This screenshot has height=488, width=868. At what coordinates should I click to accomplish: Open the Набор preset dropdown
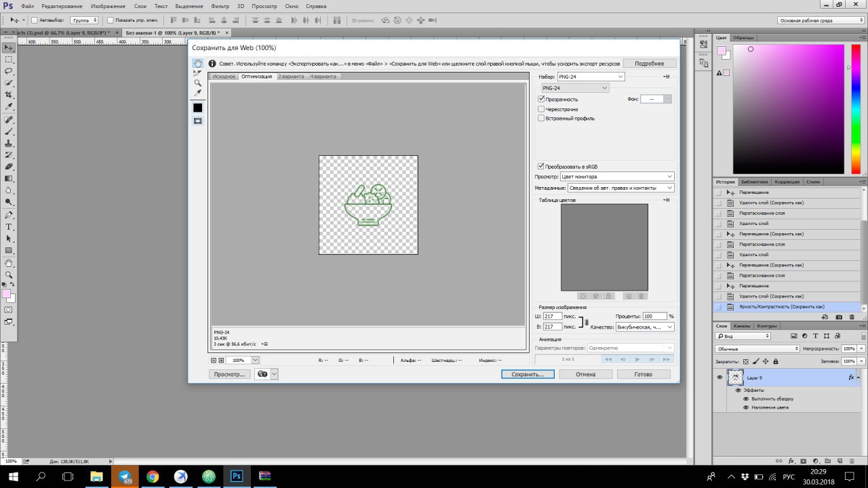coord(591,77)
